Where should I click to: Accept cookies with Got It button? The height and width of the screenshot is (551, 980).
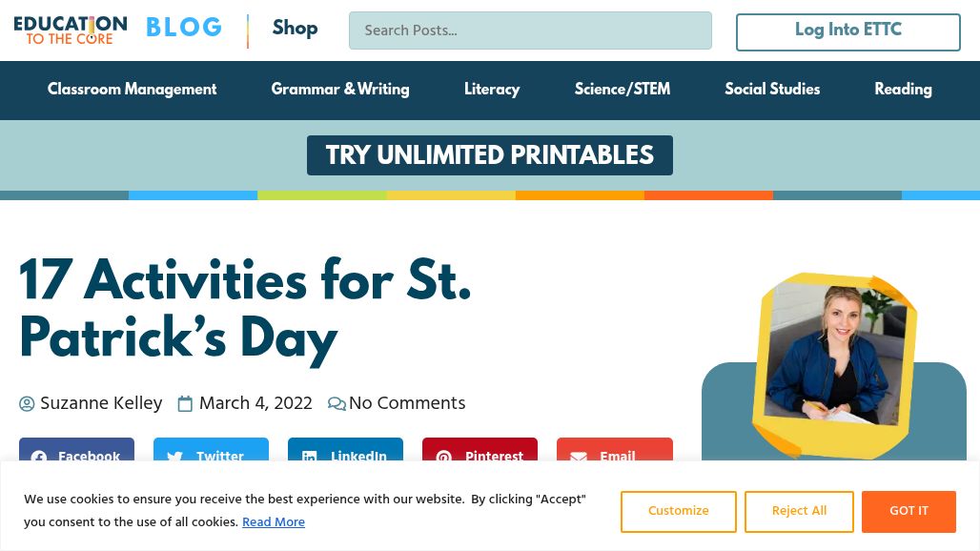click(909, 512)
